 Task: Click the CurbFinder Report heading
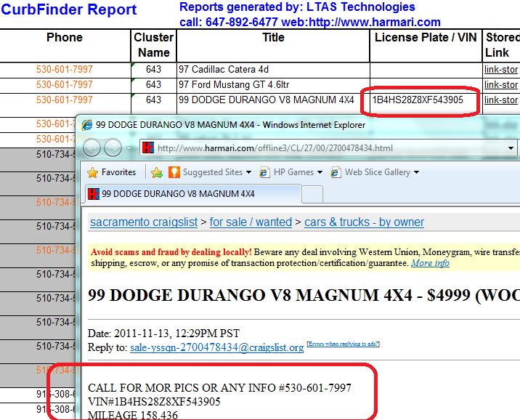69,9
